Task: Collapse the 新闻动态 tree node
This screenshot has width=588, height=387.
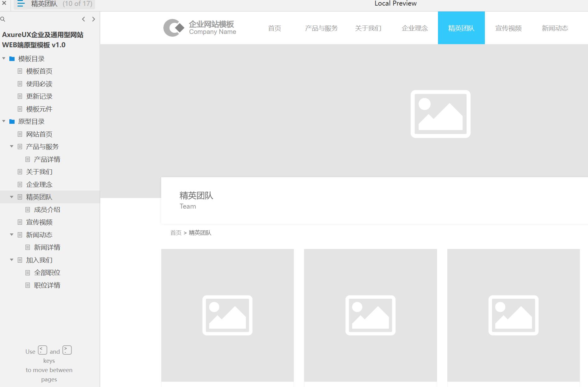Action: (11, 235)
